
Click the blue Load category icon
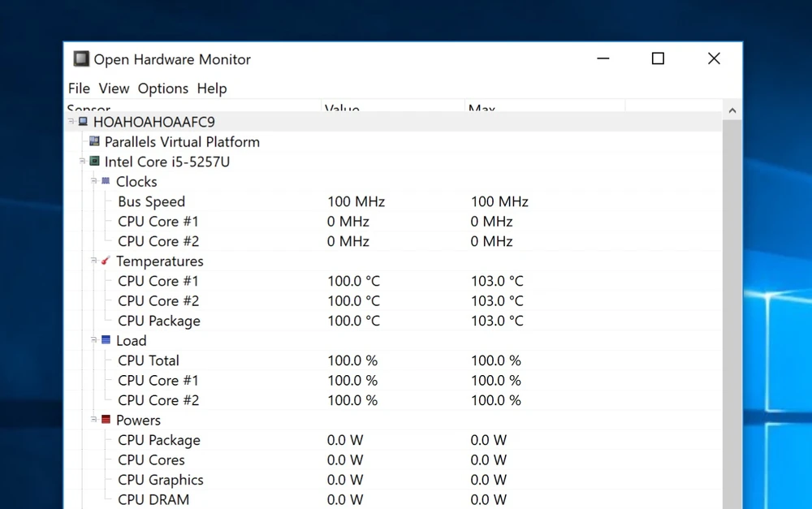[x=106, y=340]
